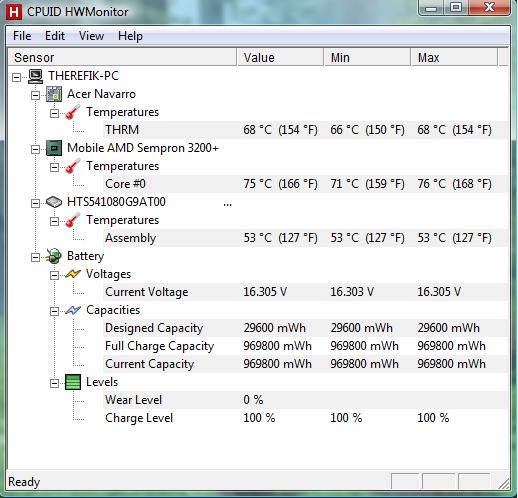
Task: Click the Mobile AMD Sempron CPU chip icon
Action: click(x=54, y=148)
